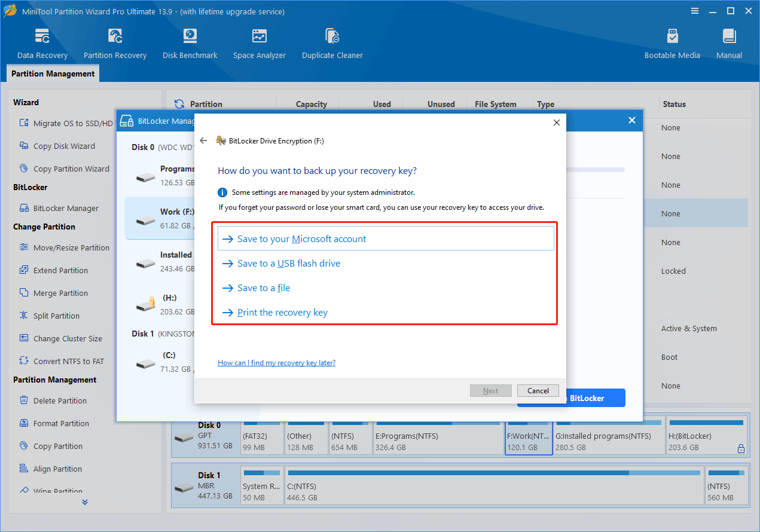Select Align Partition in sidebar
The width and height of the screenshot is (760, 532).
pyautogui.click(x=51, y=469)
